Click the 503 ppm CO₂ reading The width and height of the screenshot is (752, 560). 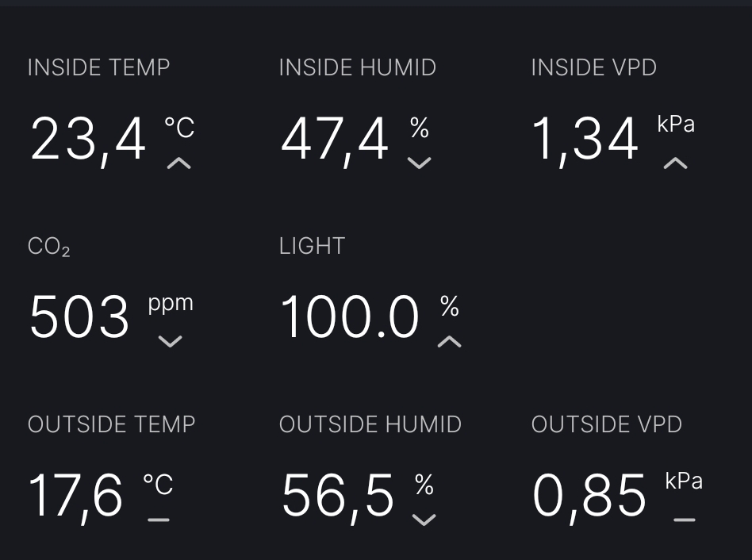79,317
